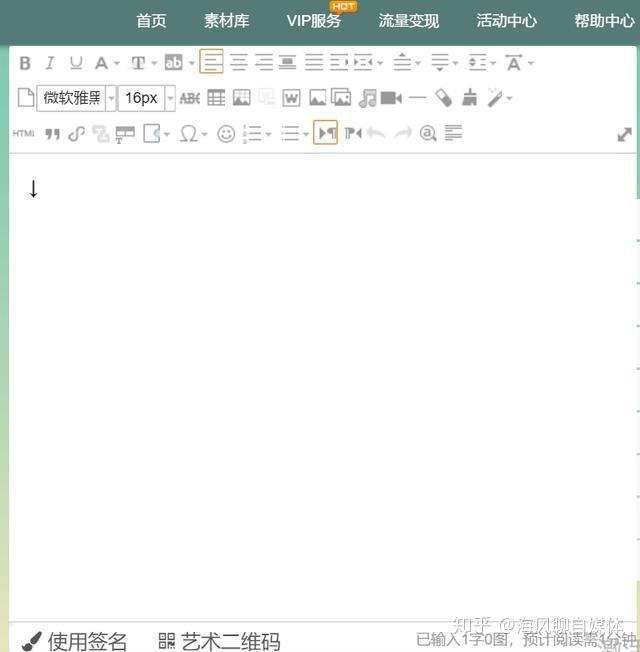Click the 'ab' background color icon
This screenshot has width=640, height=652.
[174, 63]
